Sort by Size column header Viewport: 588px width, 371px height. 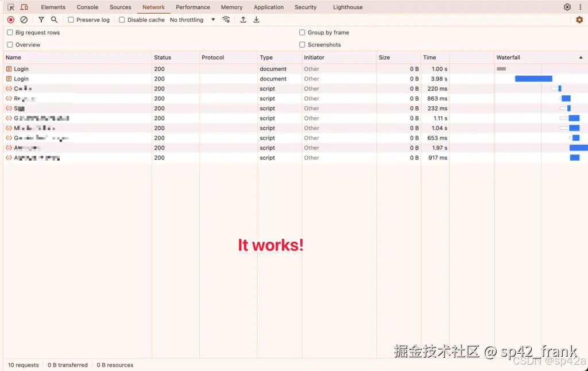click(x=399, y=57)
